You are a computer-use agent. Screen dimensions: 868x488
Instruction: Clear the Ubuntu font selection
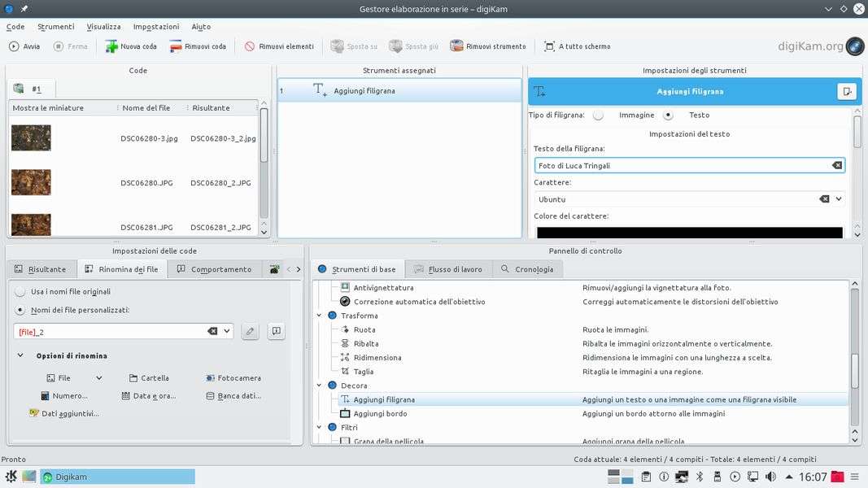824,199
